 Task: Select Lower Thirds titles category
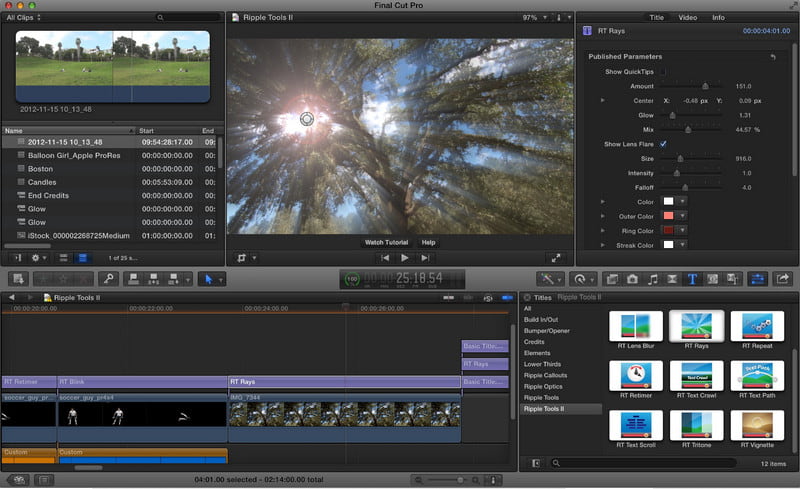coord(542,364)
